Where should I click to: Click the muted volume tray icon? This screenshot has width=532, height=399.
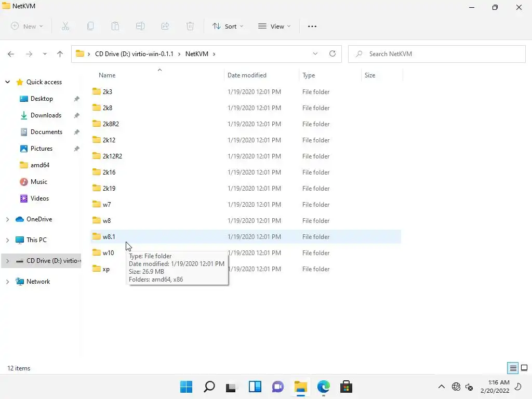pos(469,387)
